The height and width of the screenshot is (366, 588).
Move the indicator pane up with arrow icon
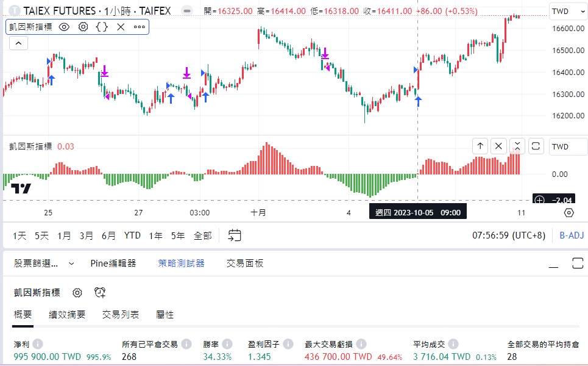click(x=481, y=146)
